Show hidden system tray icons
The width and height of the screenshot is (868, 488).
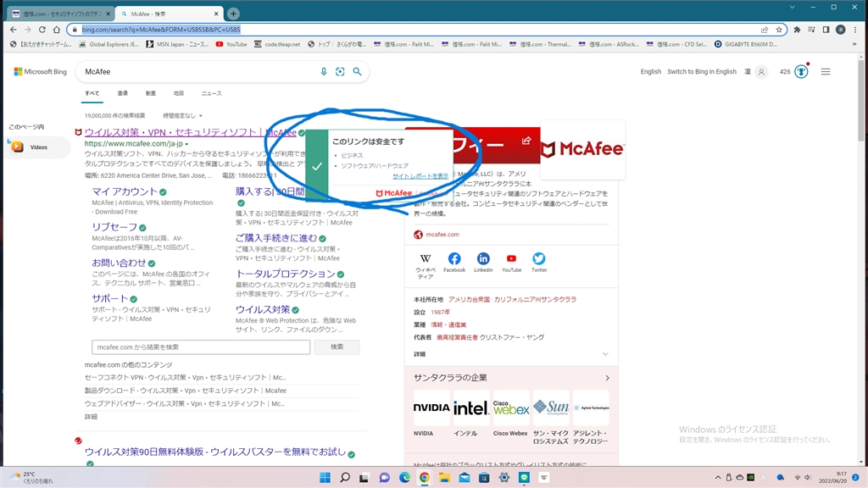point(718,478)
